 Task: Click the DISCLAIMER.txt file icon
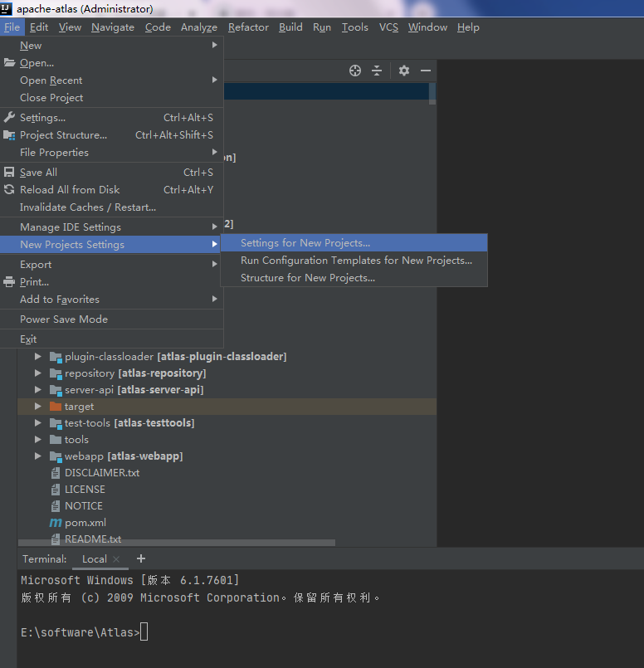[x=56, y=473]
